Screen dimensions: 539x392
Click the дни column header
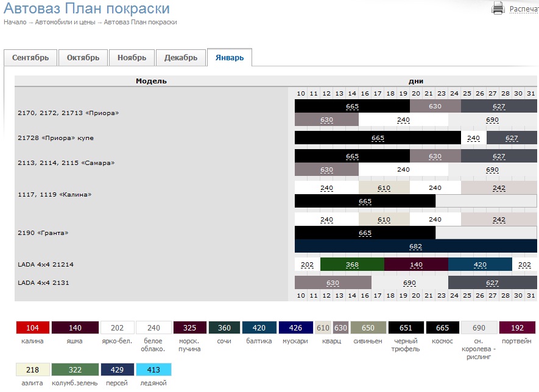(416, 81)
